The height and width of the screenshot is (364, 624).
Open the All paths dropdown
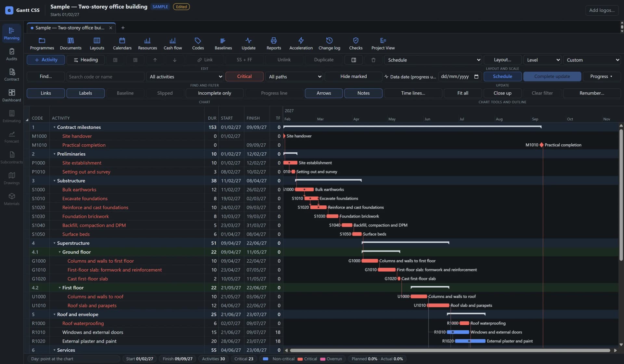tap(294, 77)
